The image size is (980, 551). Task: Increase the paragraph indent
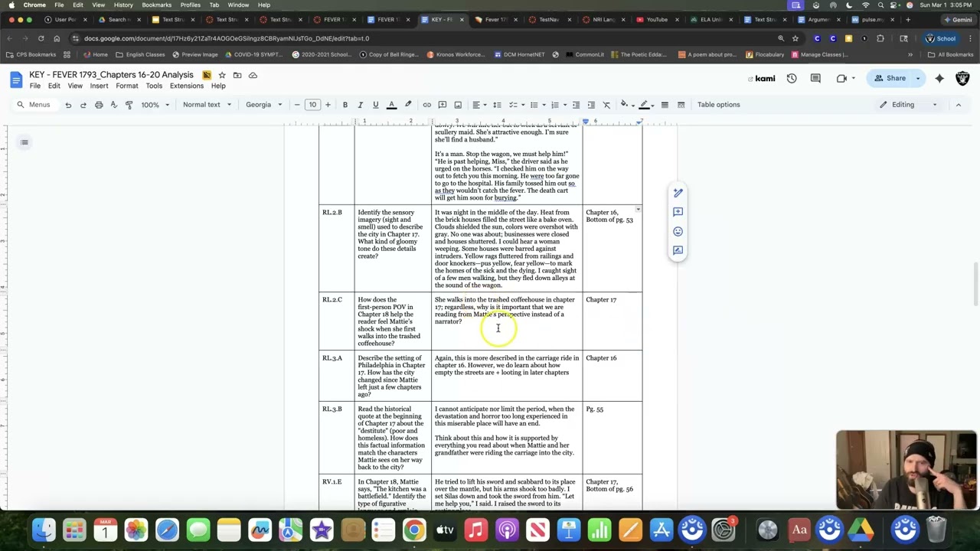(592, 105)
